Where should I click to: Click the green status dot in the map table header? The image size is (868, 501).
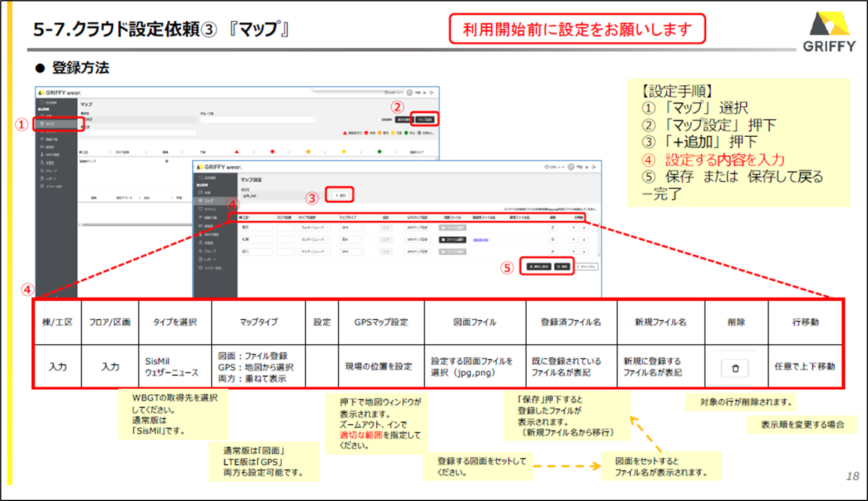pos(380,152)
